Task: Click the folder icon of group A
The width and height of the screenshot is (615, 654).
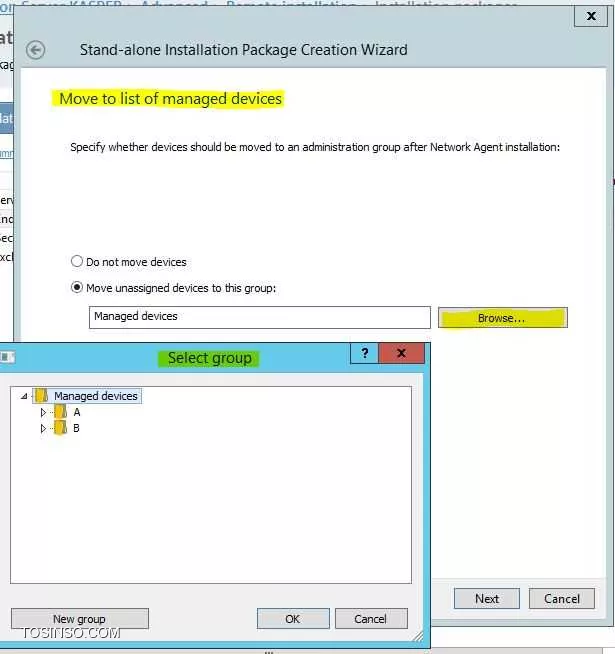Action: click(x=60, y=412)
